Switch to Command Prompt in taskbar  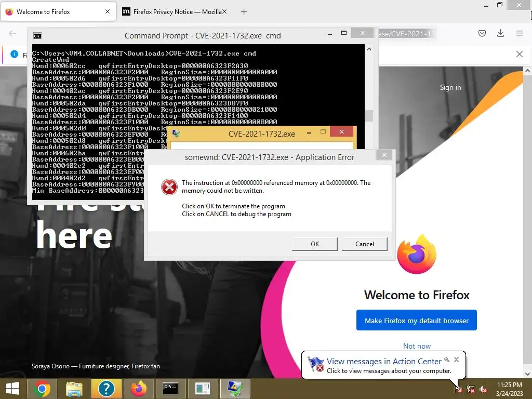[x=170, y=389]
